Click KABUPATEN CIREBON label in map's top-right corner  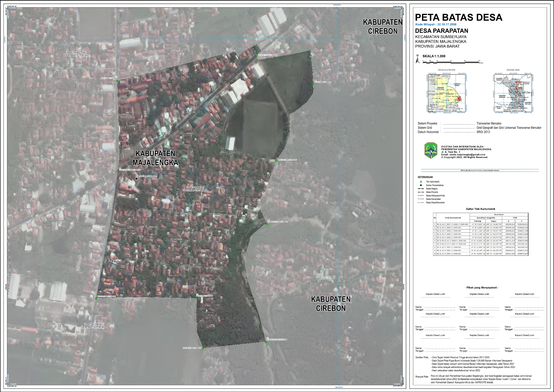(x=383, y=26)
